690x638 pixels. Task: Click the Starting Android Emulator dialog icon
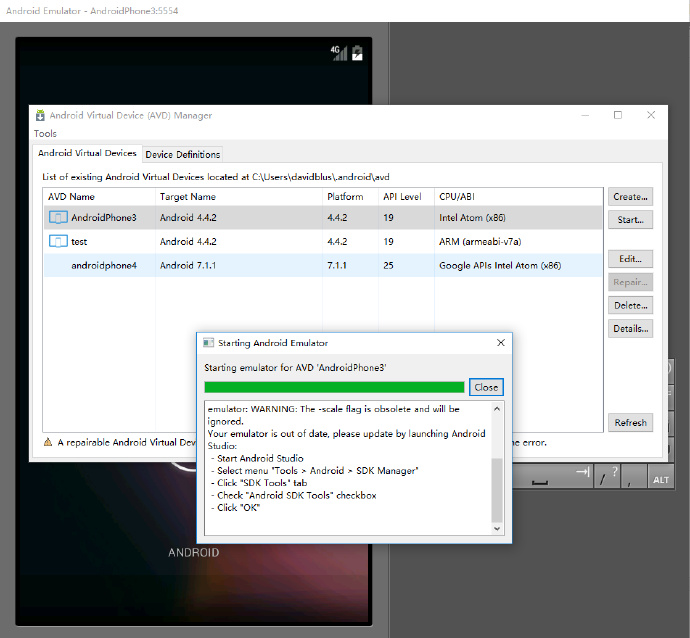[x=208, y=343]
